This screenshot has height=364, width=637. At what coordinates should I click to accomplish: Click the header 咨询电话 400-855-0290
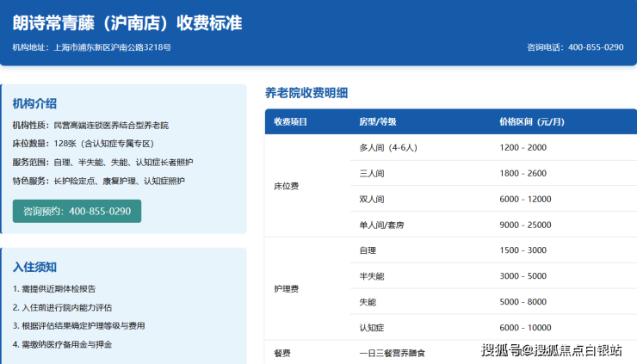point(575,47)
